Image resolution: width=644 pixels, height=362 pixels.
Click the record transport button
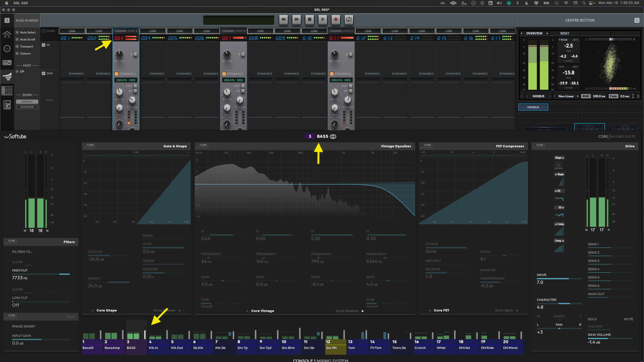pyautogui.click(x=336, y=20)
